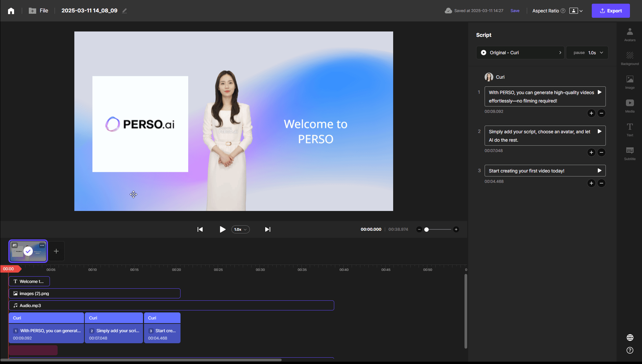642x364 pixels.
Task: Remove script line 2
Action: (601, 152)
